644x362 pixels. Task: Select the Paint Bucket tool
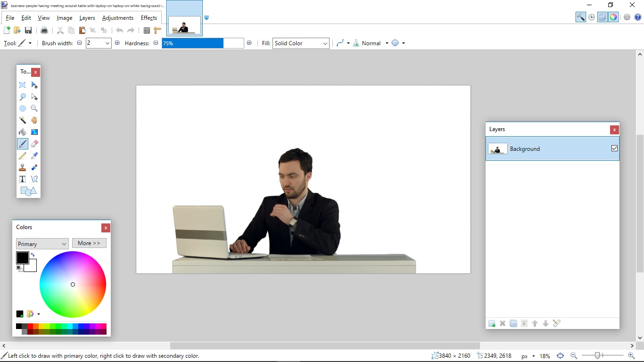click(x=22, y=132)
